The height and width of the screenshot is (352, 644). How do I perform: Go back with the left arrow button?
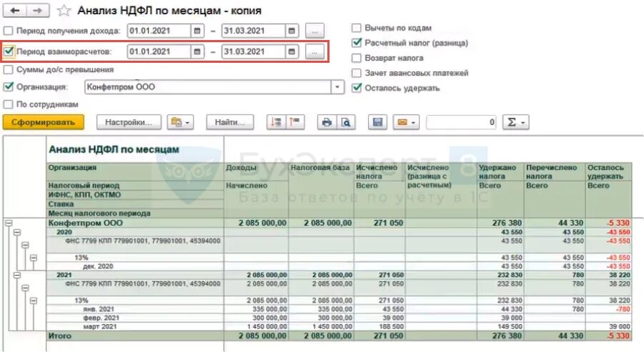point(15,10)
